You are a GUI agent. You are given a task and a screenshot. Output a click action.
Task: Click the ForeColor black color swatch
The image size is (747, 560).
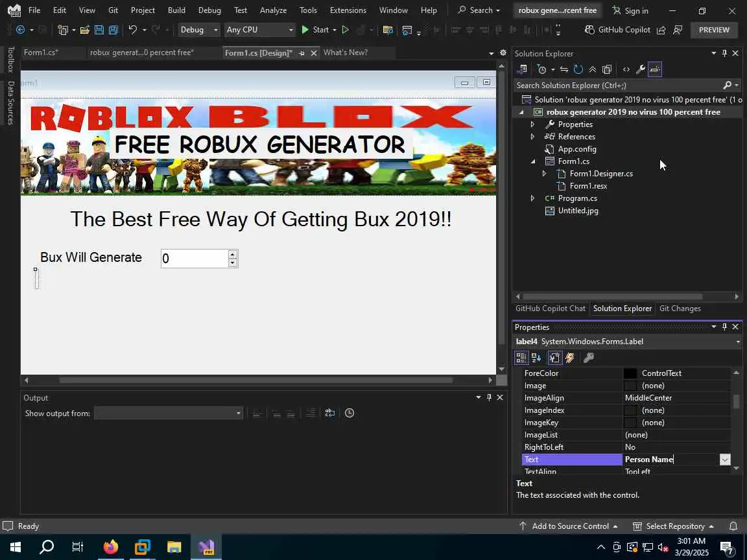630,373
